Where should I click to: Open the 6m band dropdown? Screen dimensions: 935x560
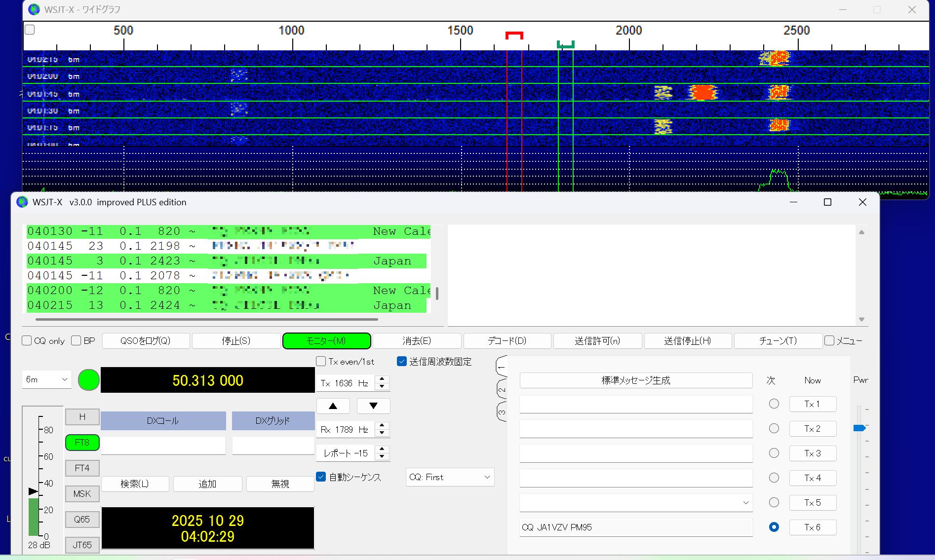pyautogui.click(x=46, y=379)
